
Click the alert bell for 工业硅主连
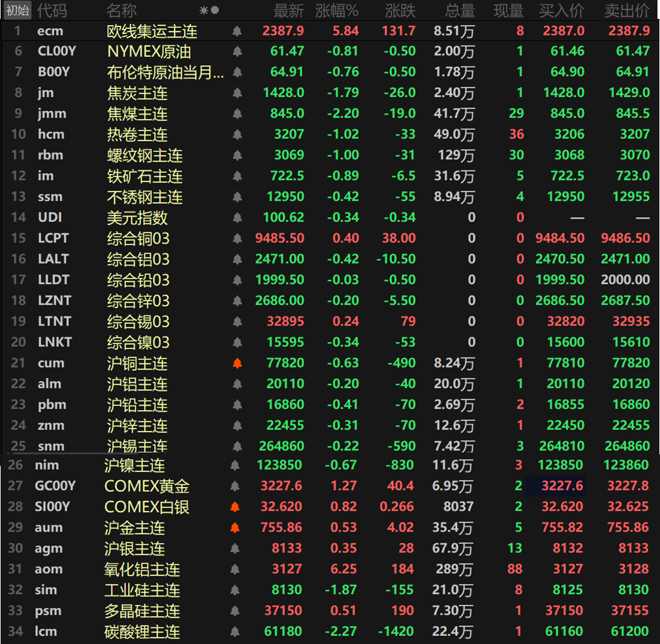click(235, 590)
